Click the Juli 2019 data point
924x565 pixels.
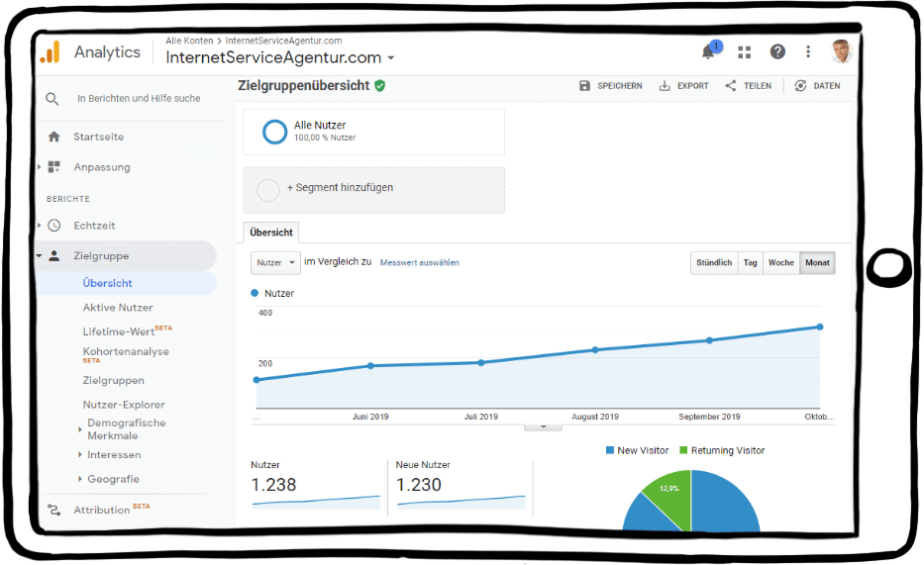[x=481, y=362]
